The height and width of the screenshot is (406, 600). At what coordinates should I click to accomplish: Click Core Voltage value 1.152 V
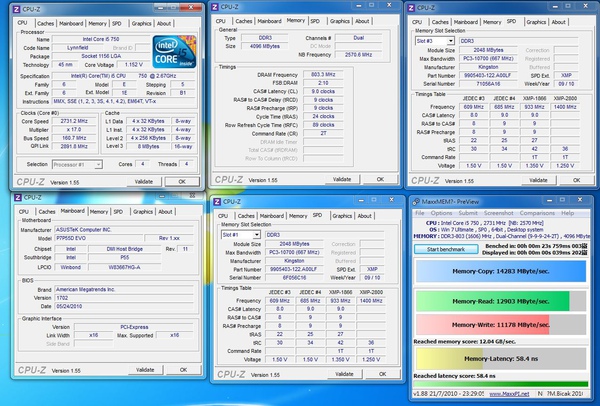click(x=133, y=65)
